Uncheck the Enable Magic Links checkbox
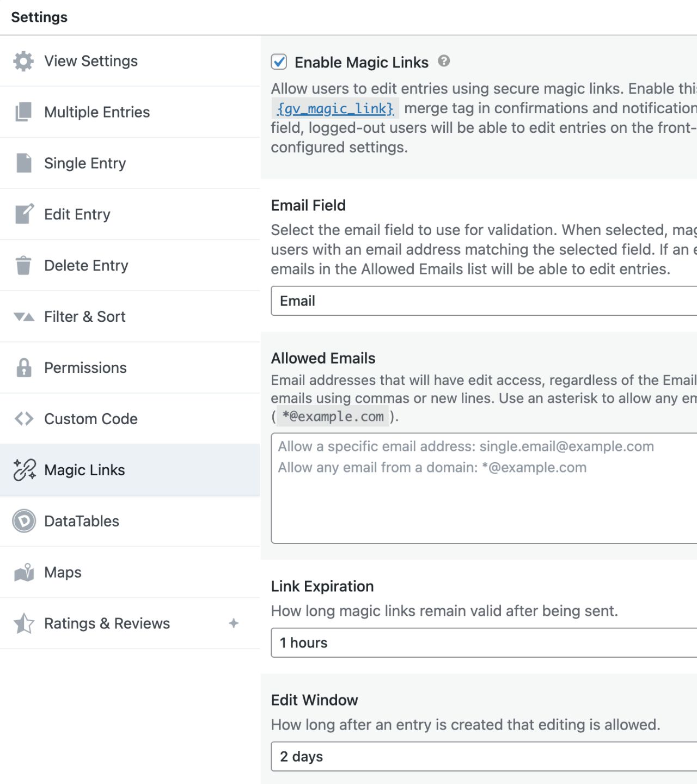The width and height of the screenshot is (697, 784). click(279, 62)
